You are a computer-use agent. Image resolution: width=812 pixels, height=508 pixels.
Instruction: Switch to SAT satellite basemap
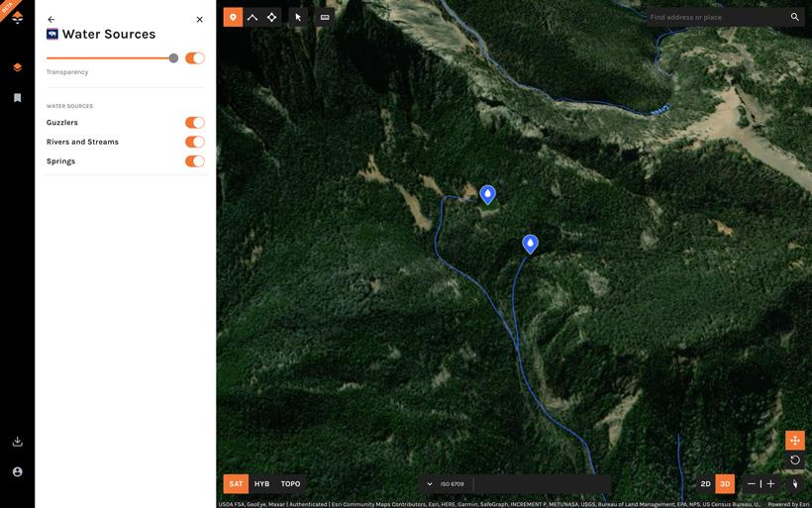pyautogui.click(x=236, y=483)
